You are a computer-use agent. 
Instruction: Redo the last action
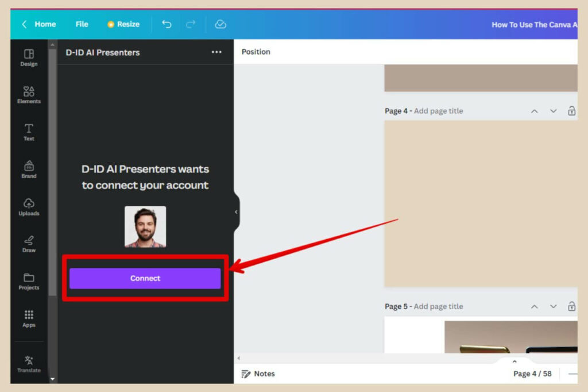191,24
